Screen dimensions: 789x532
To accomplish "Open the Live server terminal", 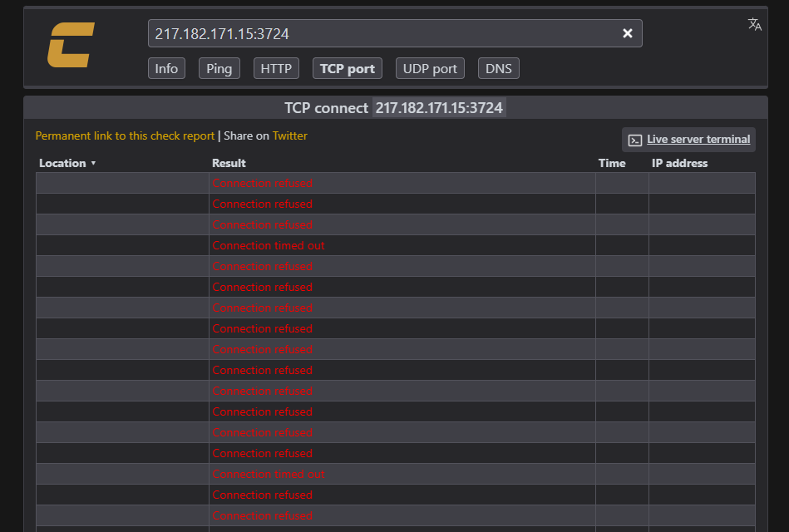I will (688, 140).
